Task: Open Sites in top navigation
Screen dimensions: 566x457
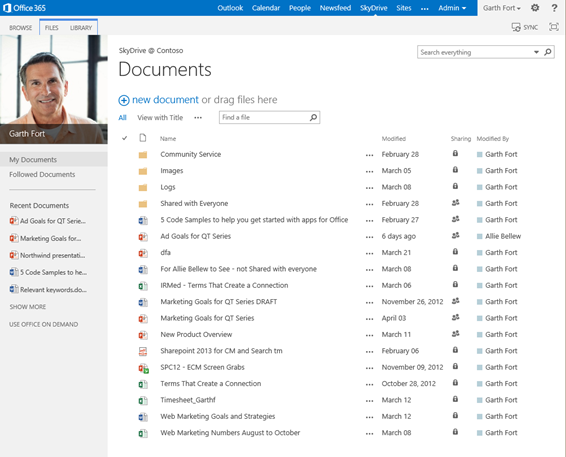Action: tap(404, 8)
